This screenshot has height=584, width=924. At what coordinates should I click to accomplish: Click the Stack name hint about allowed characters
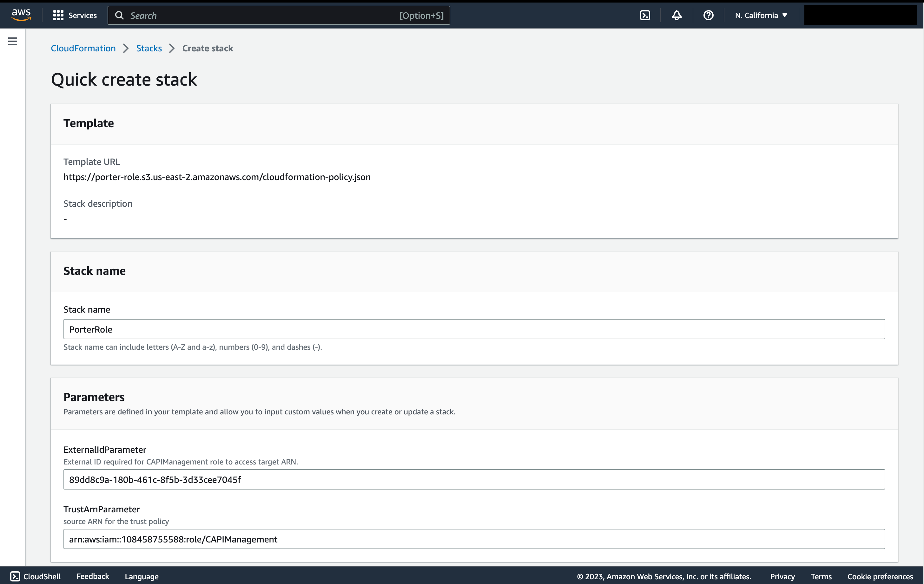pyautogui.click(x=193, y=347)
